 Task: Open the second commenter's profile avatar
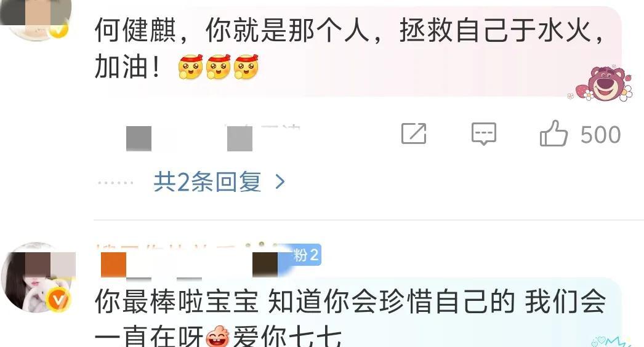pos(38,277)
